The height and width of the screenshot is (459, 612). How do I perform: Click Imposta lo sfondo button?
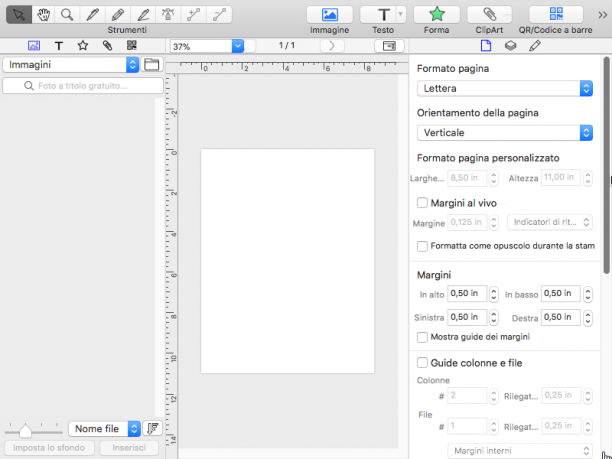49,448
